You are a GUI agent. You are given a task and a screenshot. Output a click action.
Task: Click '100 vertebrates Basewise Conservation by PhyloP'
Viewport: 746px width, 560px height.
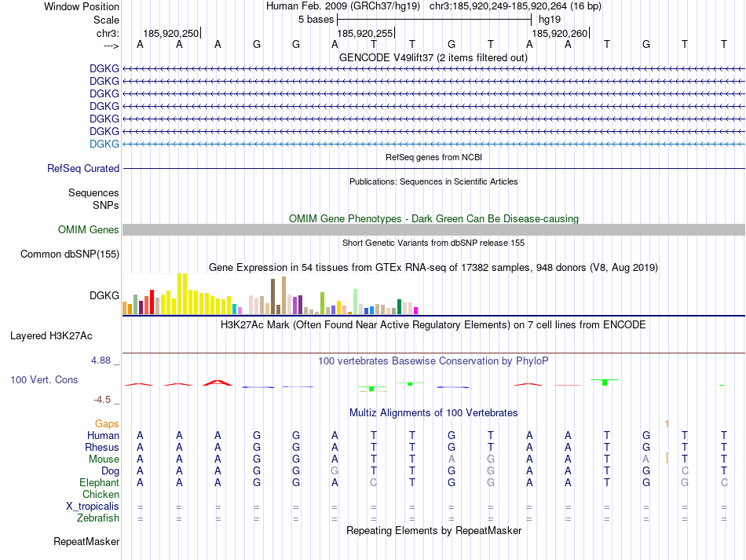click(433, 361)
